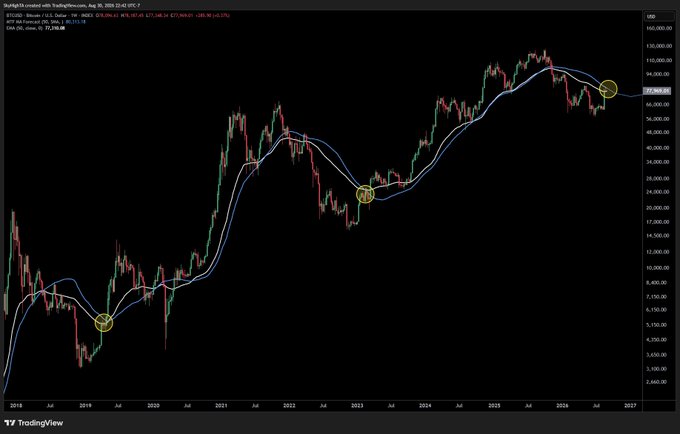Click the 14,500.00 price axis label

click(x=658, y=236)
